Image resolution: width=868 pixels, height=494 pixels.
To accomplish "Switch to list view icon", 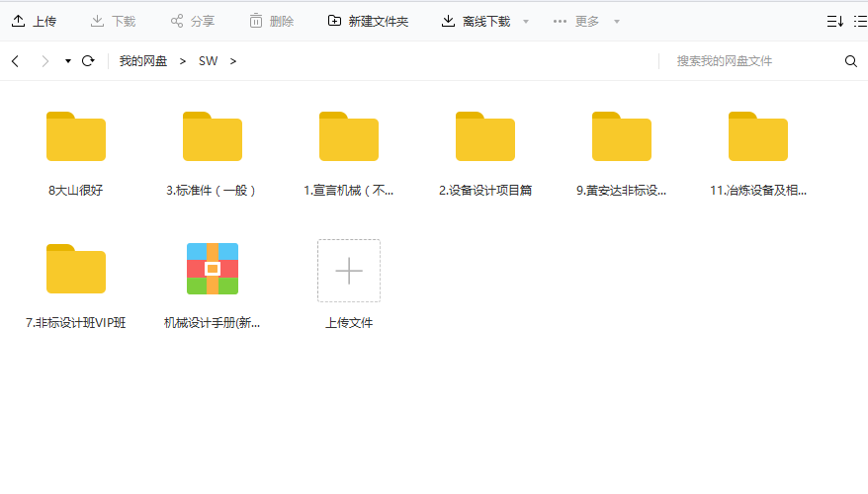I will pyautogui.click(x=861, y=21).
